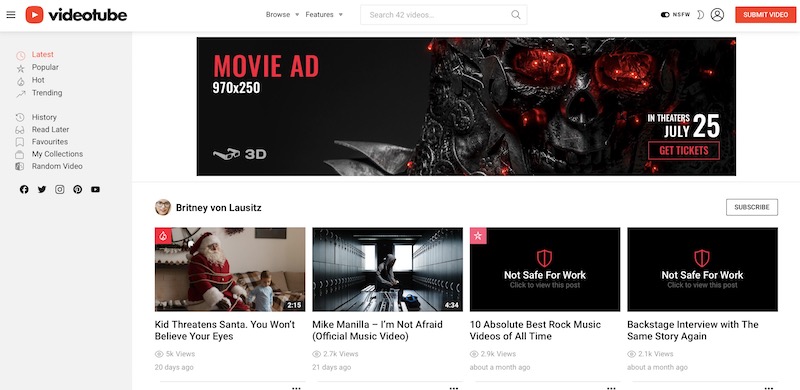800x390 pixels.
Task: Open the hamburger menu icon
Action: tap(11, 15)
